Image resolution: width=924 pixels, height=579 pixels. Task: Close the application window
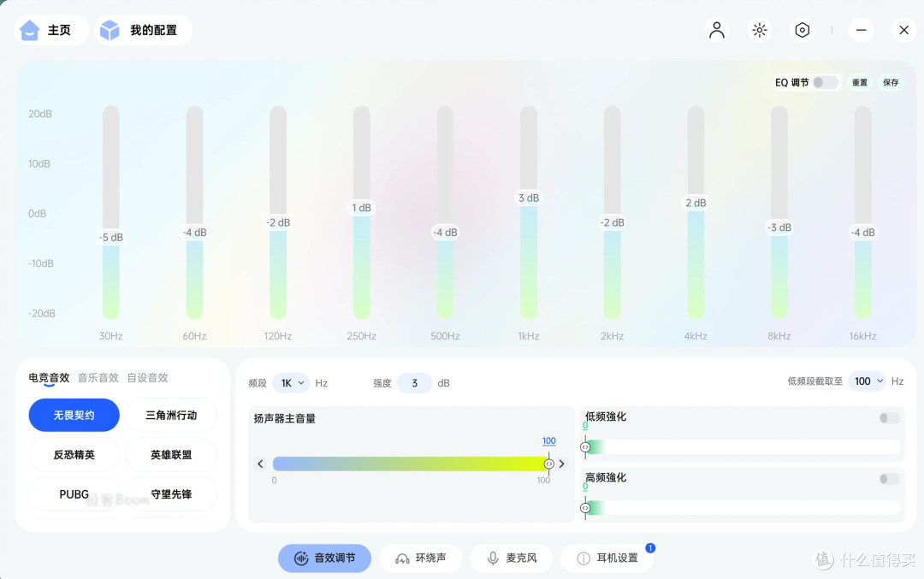pos(903,30)
